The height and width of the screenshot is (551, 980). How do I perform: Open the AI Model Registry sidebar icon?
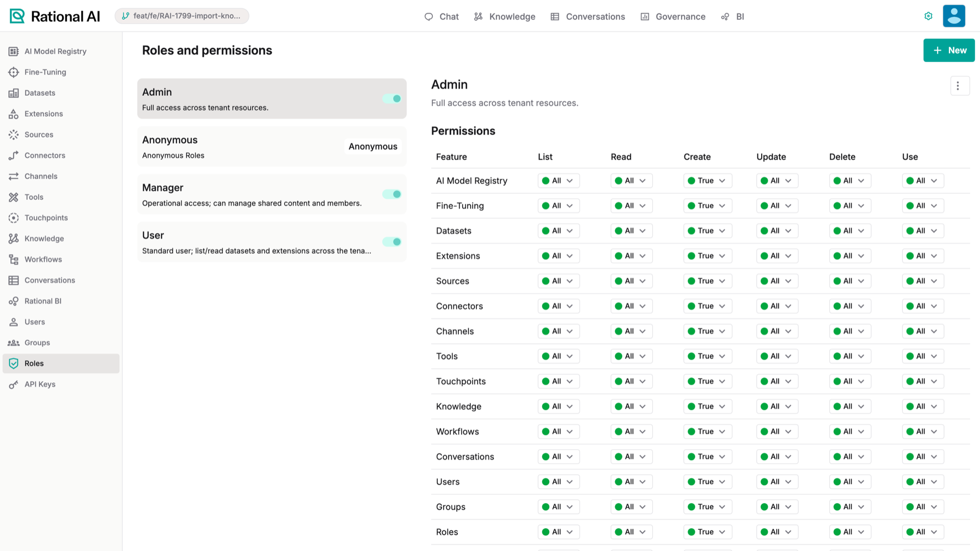tap(14, 51)
